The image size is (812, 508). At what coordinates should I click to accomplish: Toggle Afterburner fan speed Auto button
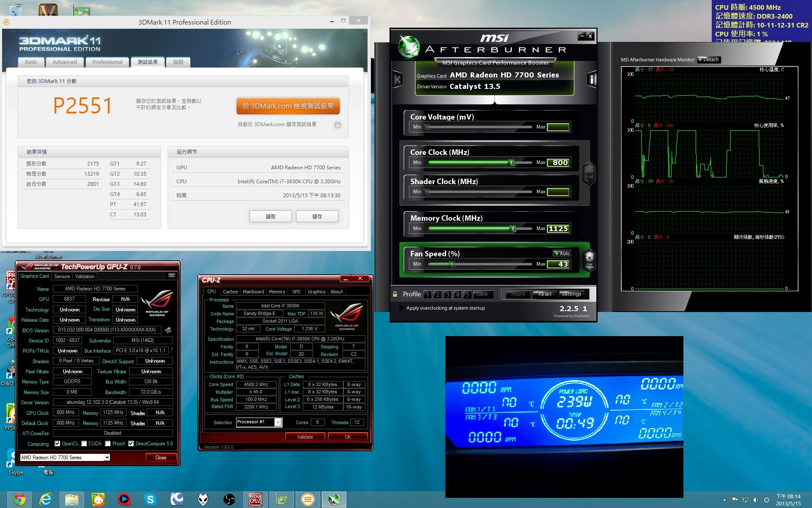[x=562, y=253]
